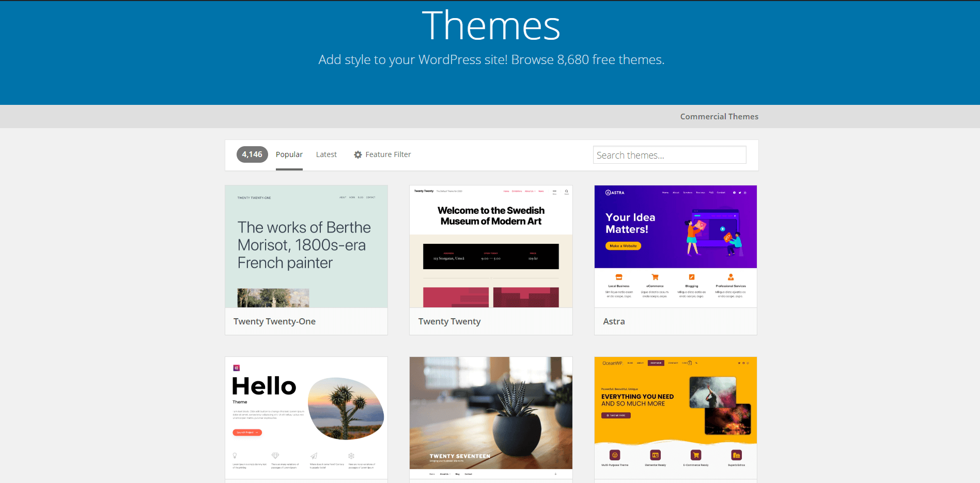Click the Blogging icon in Astra preview
Image resolution: width=980 pixels, height=483 pixels.
coord(692,277)
